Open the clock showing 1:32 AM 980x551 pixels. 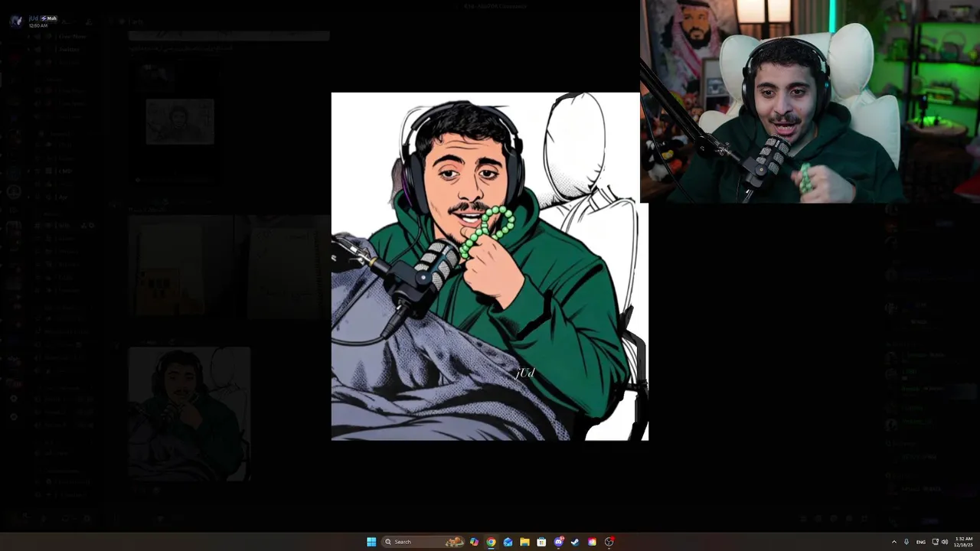point(963,542)
